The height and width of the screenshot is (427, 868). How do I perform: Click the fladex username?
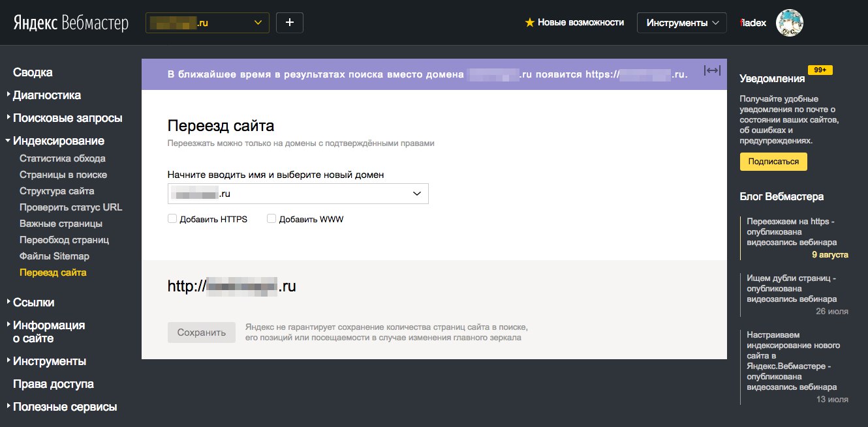click(753, 23)
